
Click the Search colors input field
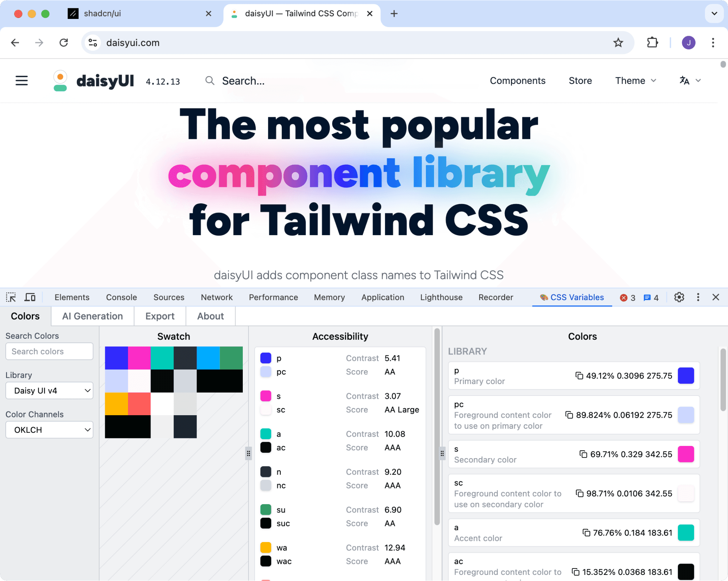tap(50, 351)
